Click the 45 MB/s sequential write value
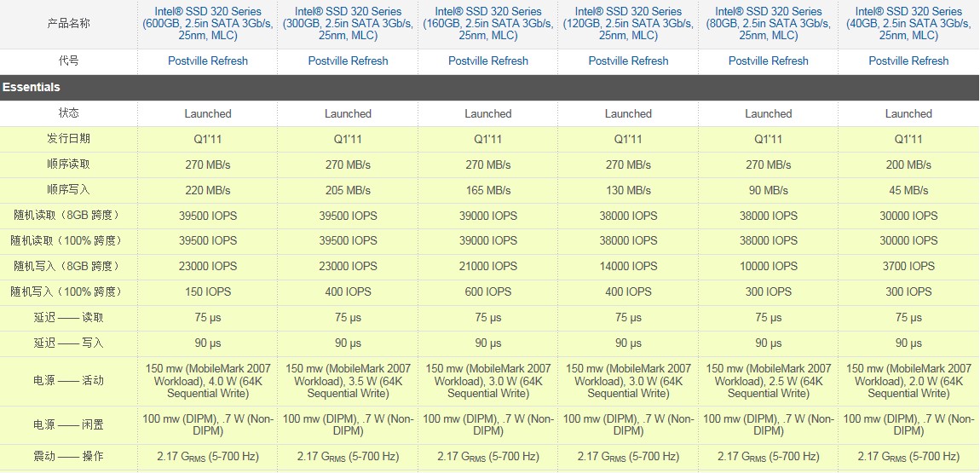The height and width of the screenshot is (473, 980). click(x=908, y=190)
